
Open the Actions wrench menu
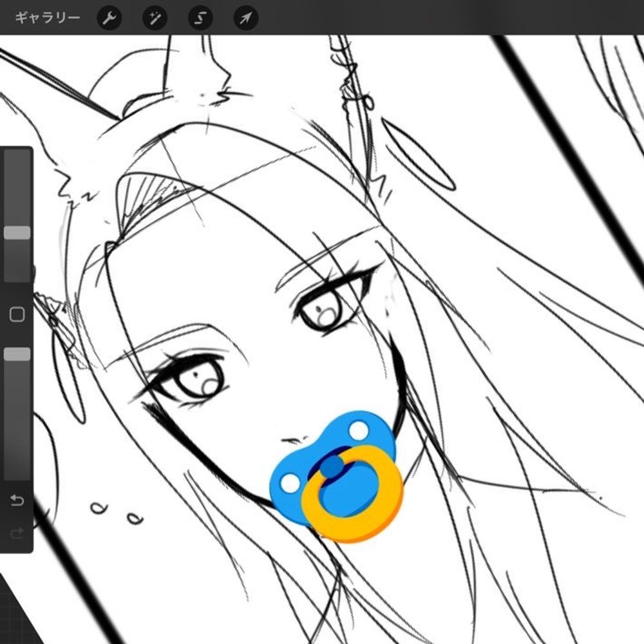(109, 18)
